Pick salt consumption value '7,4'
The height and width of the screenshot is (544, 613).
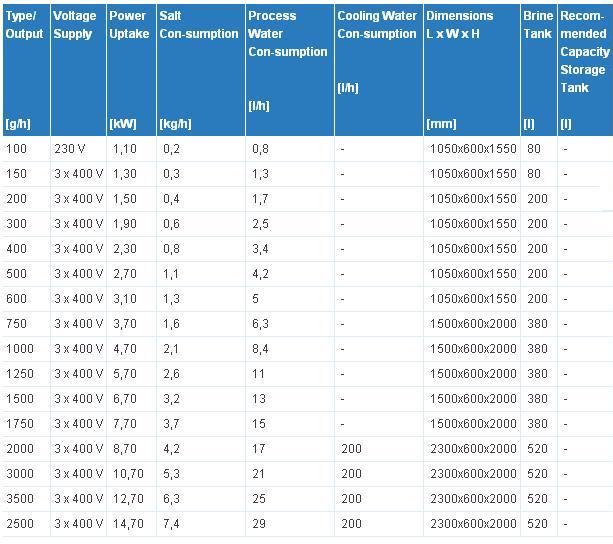click(x=171, y=524)
